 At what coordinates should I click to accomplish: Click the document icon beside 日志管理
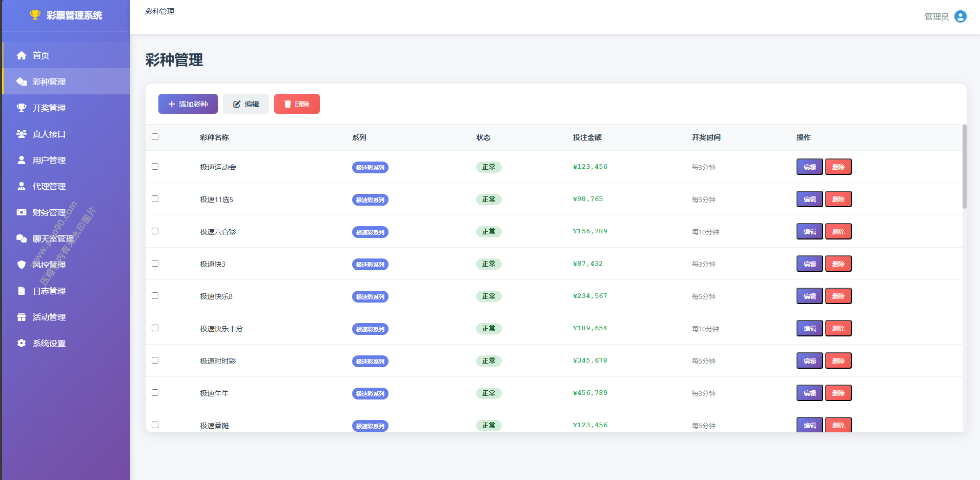(22, 291)
